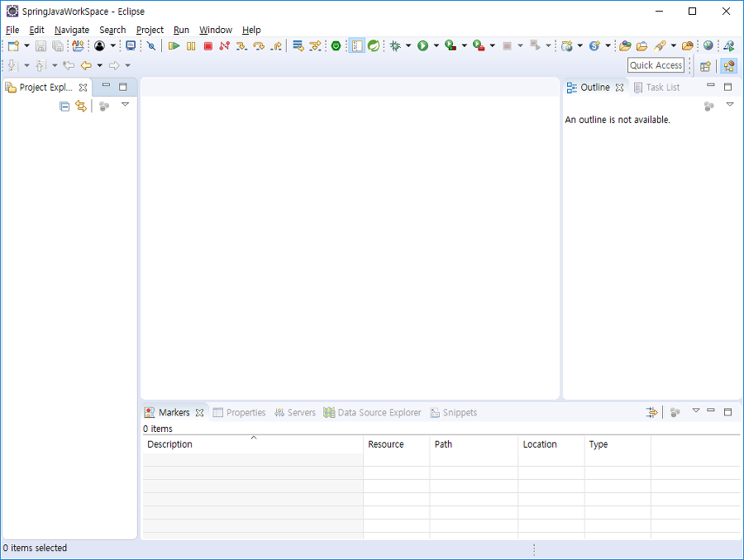Click the New wizard toolbar icon
The height and width of the screenshot is (560, 744).
click(x=13, y=46)
